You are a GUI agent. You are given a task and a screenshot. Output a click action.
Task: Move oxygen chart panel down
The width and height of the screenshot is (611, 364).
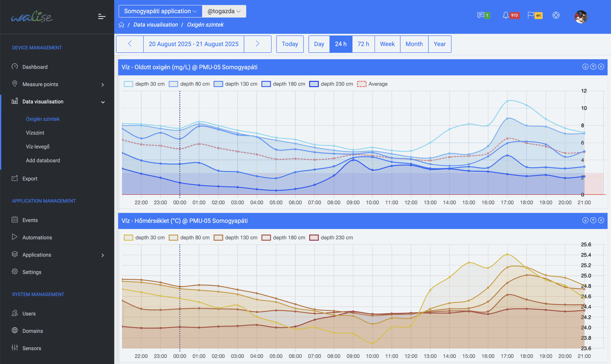click(585, 67)
